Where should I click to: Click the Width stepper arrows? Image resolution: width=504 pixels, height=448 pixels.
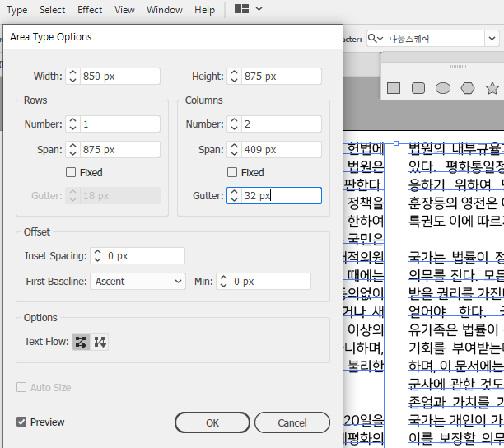[x=73, y=76]
